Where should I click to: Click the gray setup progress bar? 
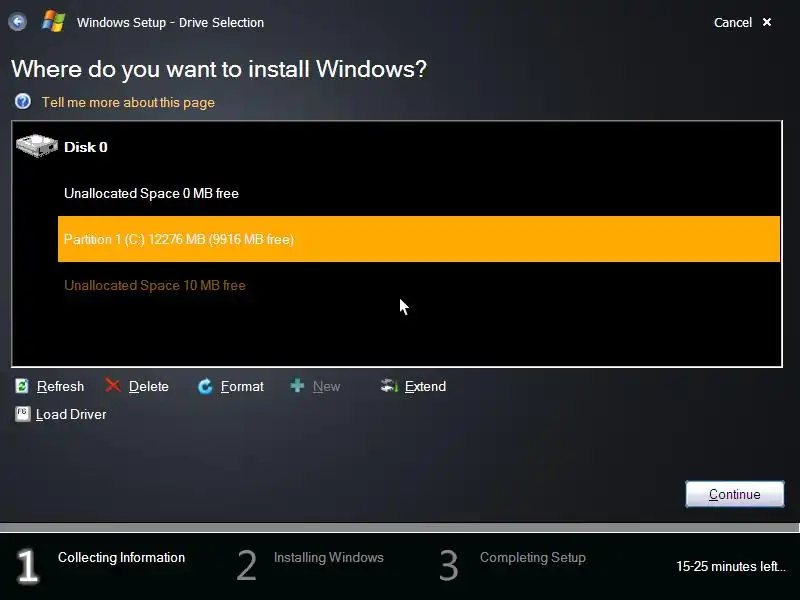[x=400, y=527]
